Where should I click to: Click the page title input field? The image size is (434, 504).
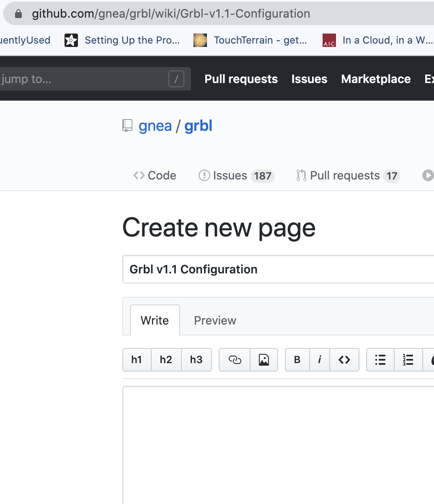point(278,269)
